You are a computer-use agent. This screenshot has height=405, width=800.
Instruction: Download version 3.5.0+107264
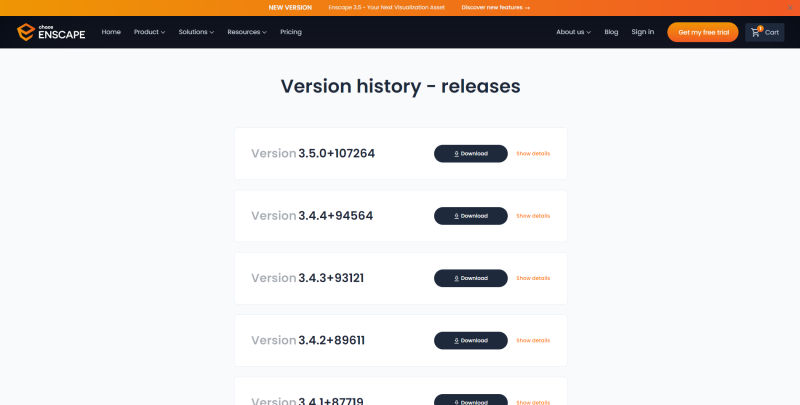point(470,154)
